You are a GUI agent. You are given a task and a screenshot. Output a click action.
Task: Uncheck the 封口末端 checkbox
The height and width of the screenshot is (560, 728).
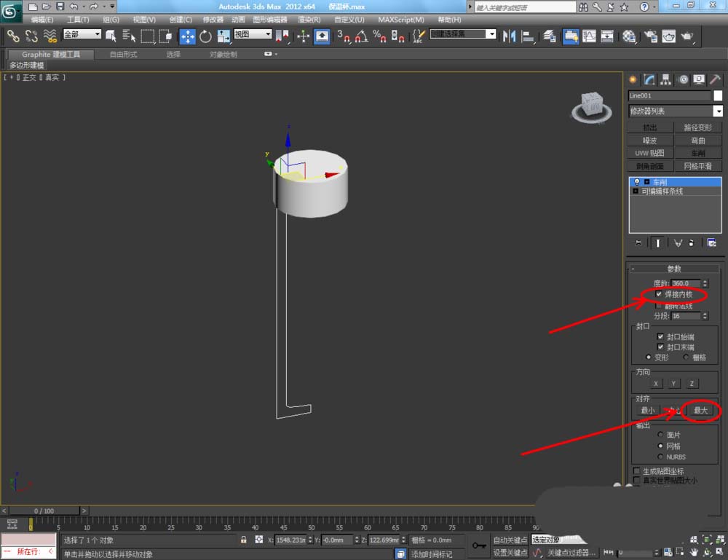[660, 347]
